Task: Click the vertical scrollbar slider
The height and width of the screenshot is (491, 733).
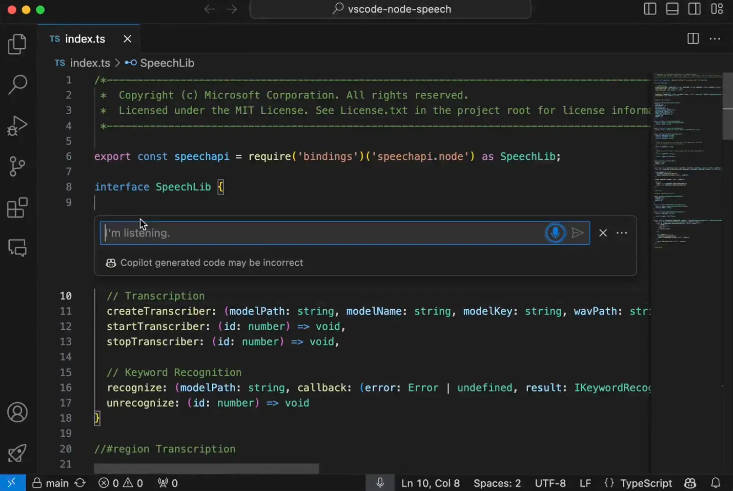Action: pos(728,106)
